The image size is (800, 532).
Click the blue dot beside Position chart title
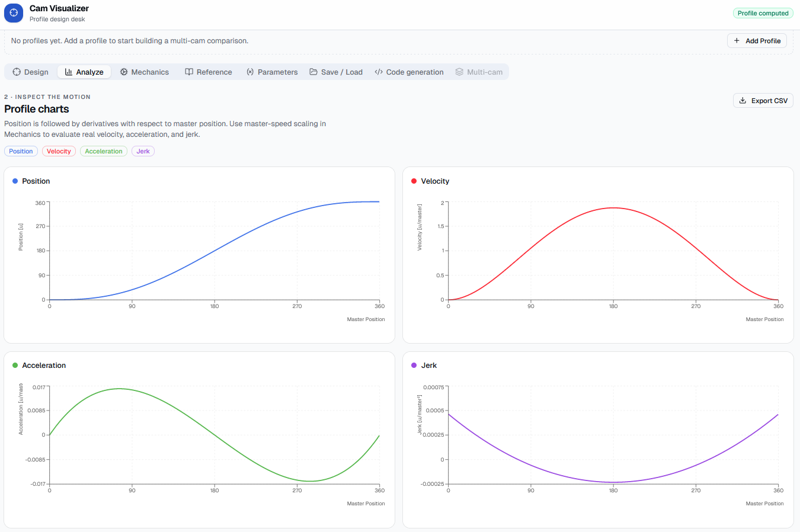tap(15, 181)
